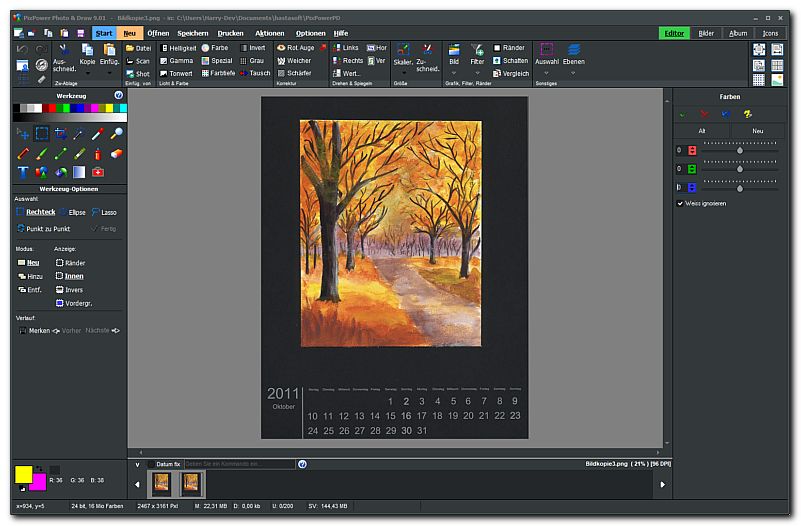Click the Schatten button
This screenshot has width=801, height=526.
510,60
